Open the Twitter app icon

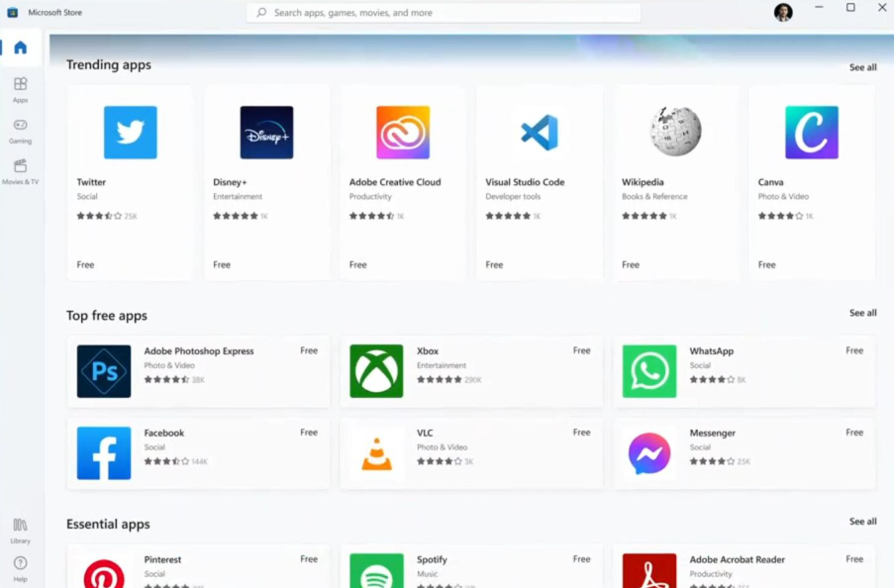click(130, 133)
